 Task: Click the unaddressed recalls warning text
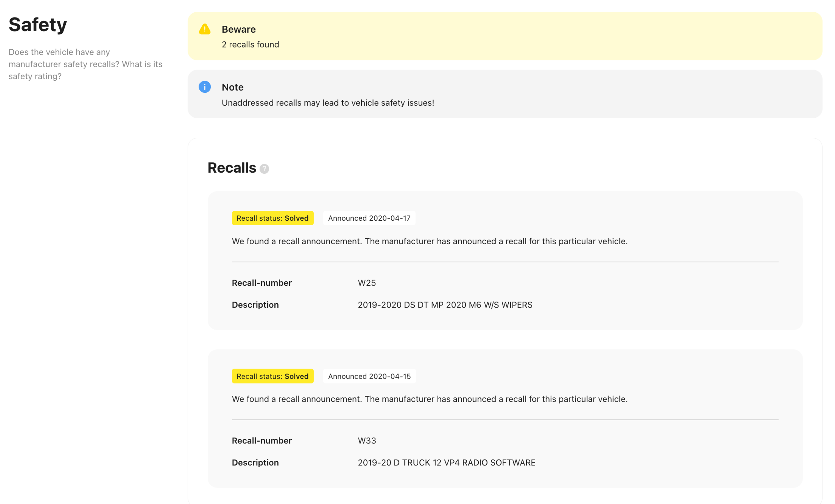coord(328,103)
